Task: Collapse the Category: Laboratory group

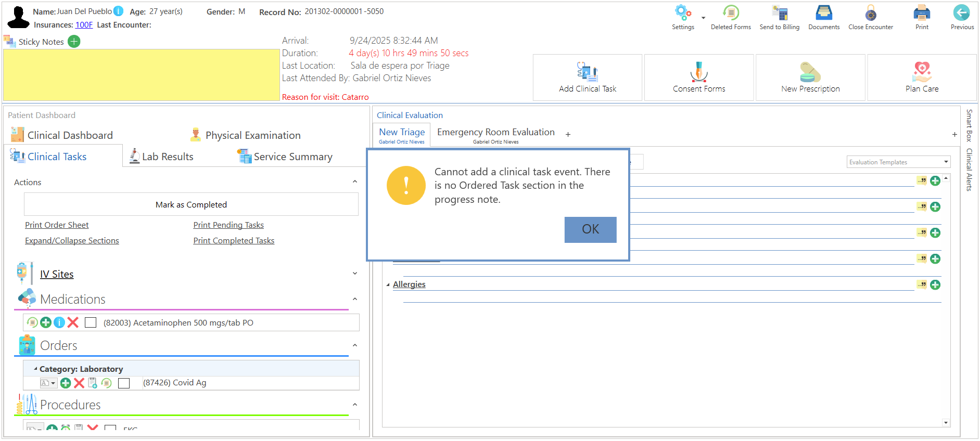Action: (35, 369)
